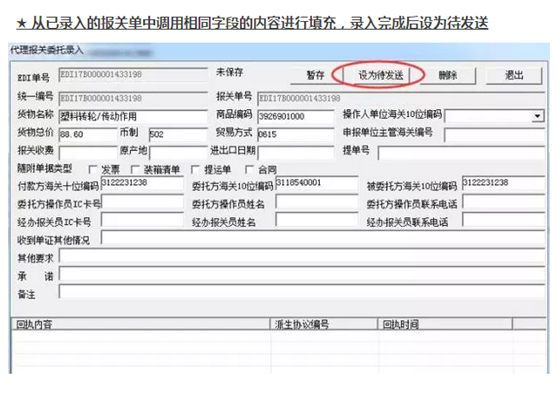Viewport: 558px width, 400px height.
Task: Check the 合同 checkbox
Action: [x=249, y=169]
